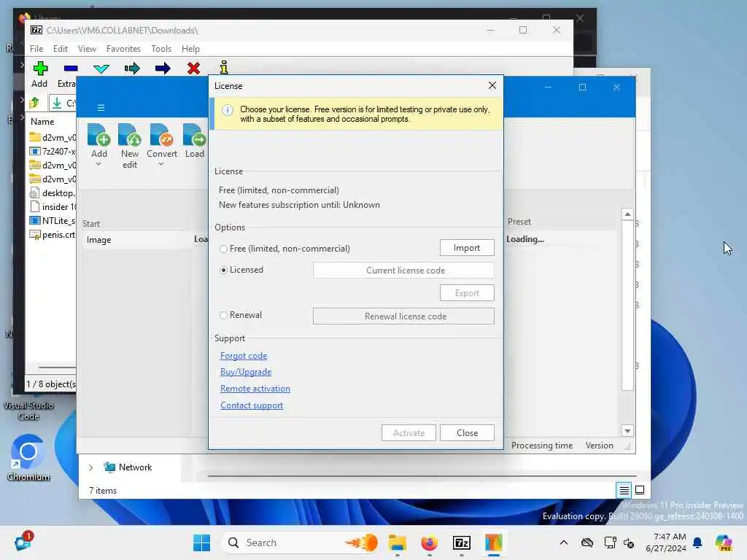The height and width of the screenshot is (560, 747).
Task: Click the Import license button
Action: coord(467,248)
